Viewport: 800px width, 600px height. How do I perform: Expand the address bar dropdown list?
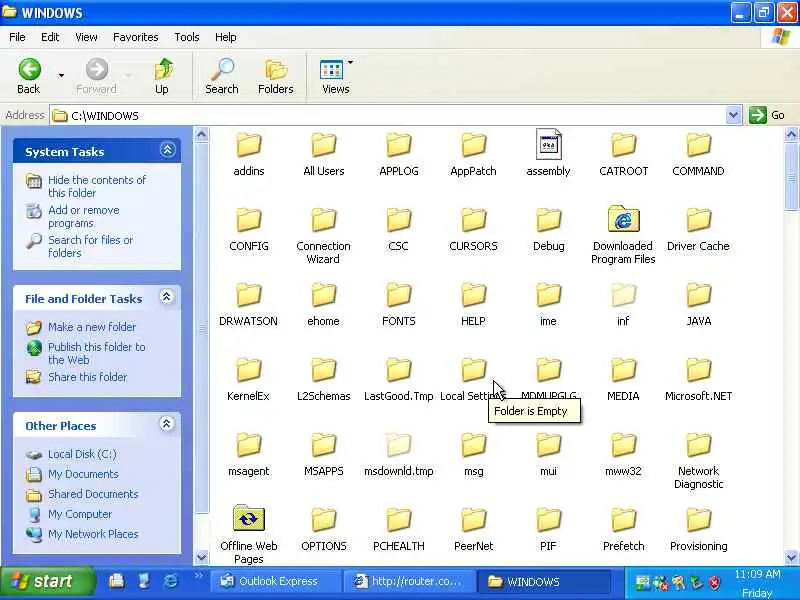tap(733, 116)
